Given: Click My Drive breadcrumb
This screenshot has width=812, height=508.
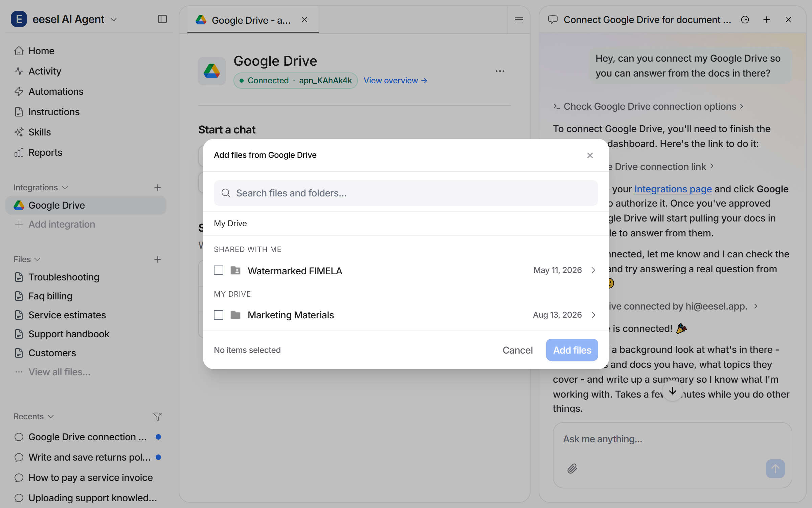Looking at the screenshot, I should [x=230, y=224].
